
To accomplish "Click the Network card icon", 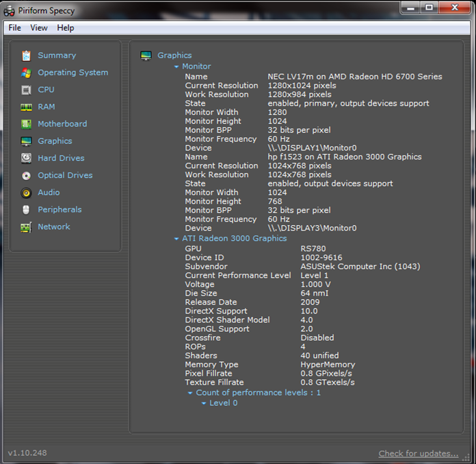I will (27, 227).
